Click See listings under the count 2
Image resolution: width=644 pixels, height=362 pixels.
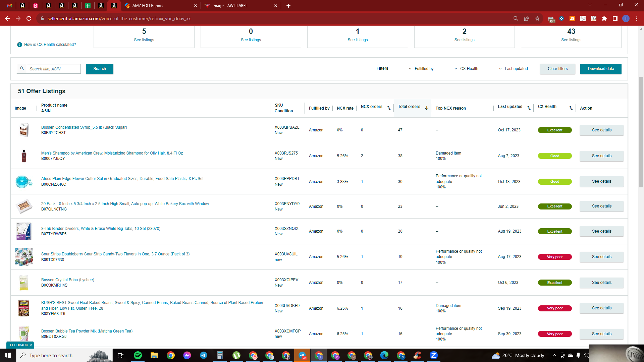(x=465, y=40)
